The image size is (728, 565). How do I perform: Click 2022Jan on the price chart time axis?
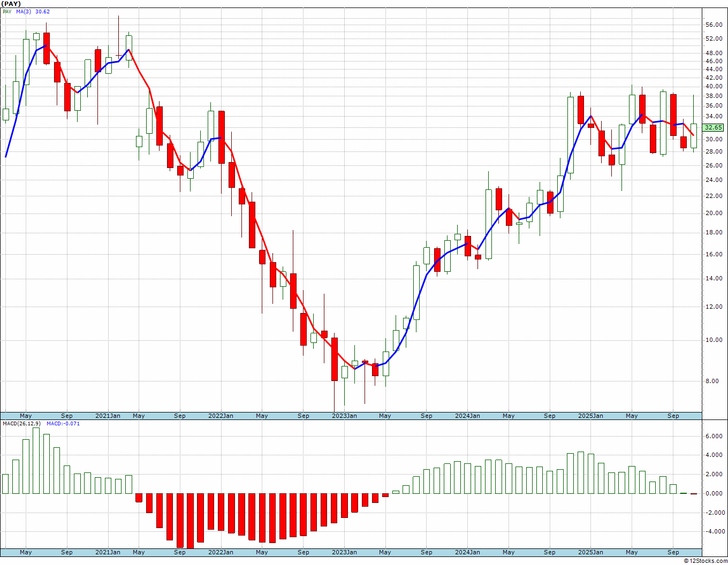[x=221, y=416]
